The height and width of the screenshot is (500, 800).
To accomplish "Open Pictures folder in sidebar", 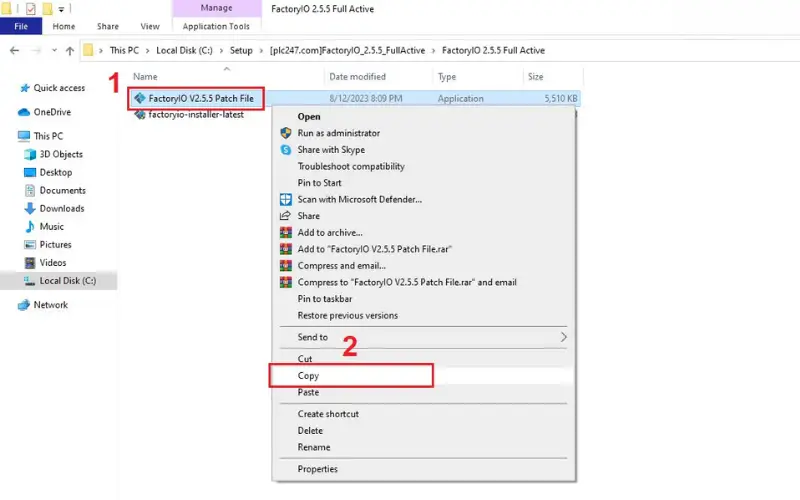I will click(x=56, y=244).
